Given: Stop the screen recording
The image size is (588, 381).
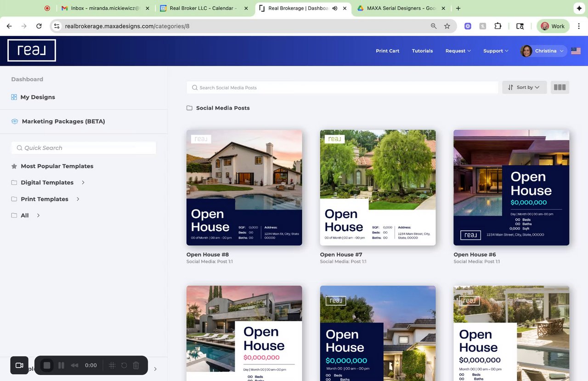Looking at the screenshot, I should (x=47, y=365).
